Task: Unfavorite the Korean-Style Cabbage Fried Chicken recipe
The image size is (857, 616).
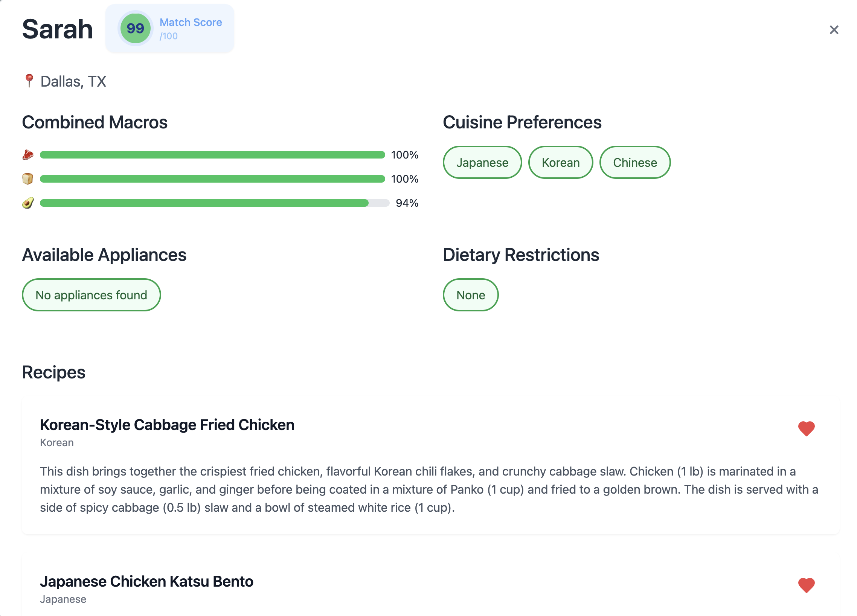Action: tap(806, 428)
